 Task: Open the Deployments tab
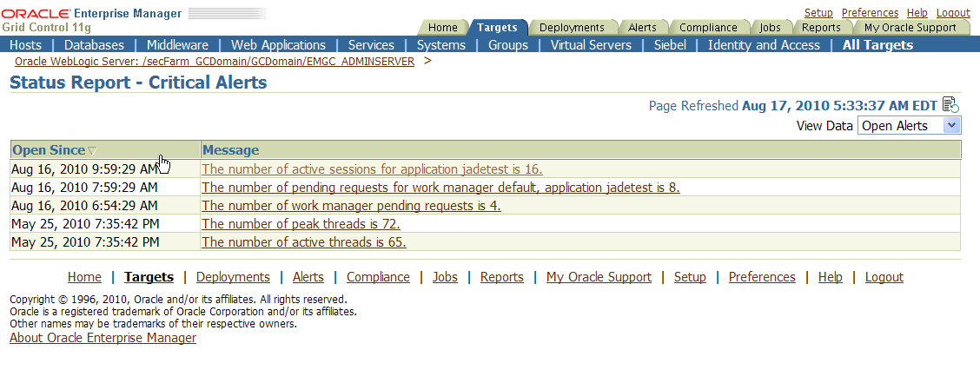[x=572, y=28]
